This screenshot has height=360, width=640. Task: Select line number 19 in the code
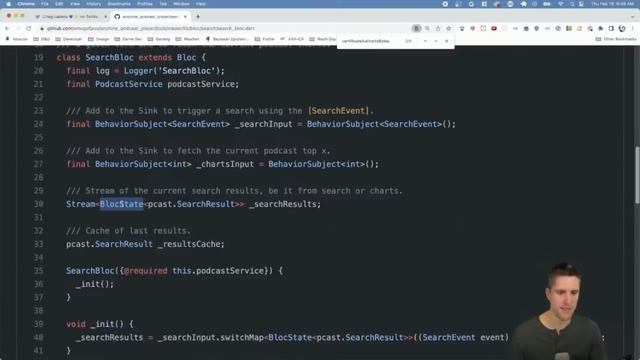coord(38,58)
